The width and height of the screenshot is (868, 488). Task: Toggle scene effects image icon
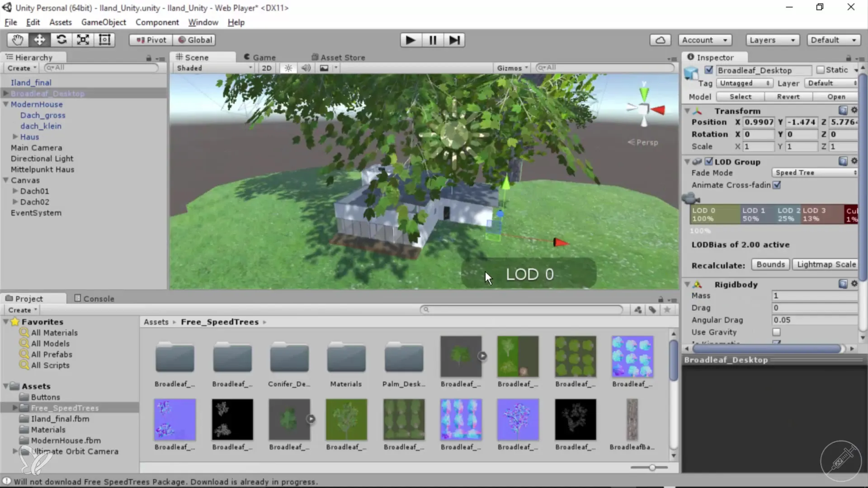pos(324,68)
